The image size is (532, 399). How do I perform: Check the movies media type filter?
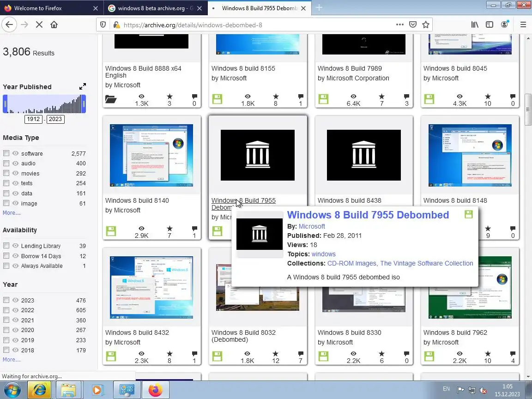click(6, 173)
